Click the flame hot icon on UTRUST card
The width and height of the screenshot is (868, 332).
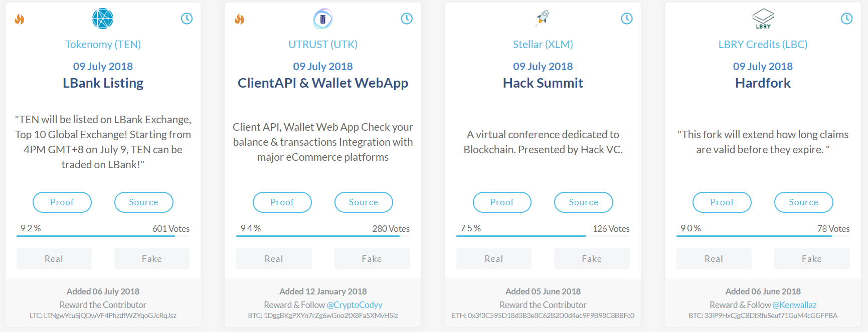pyautogui.click(x=240, y=19)
